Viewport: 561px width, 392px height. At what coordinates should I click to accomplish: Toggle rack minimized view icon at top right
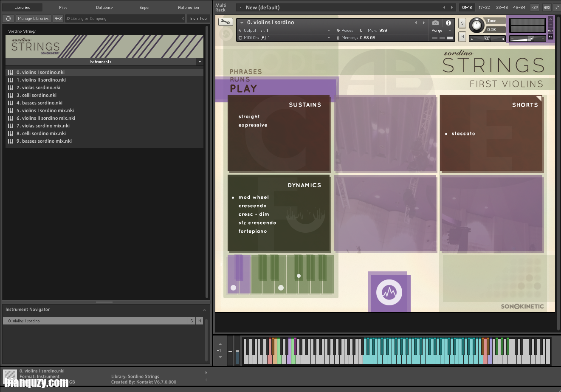[557, 7]
